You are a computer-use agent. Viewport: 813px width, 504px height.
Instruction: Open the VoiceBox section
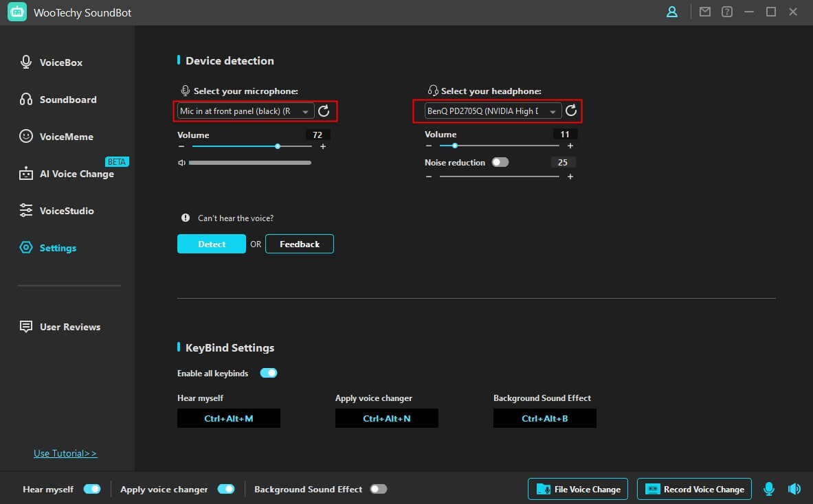click(x=60, y=62)
